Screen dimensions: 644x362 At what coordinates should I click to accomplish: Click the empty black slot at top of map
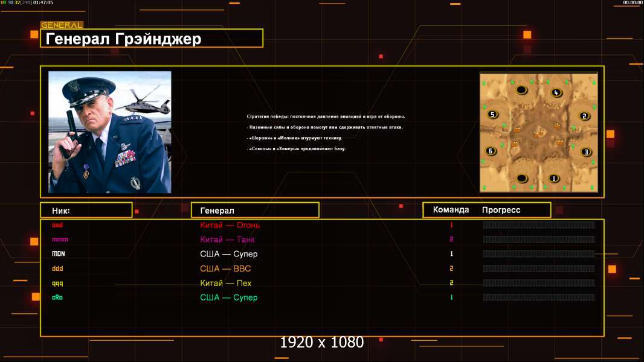(x=521, y=89)
